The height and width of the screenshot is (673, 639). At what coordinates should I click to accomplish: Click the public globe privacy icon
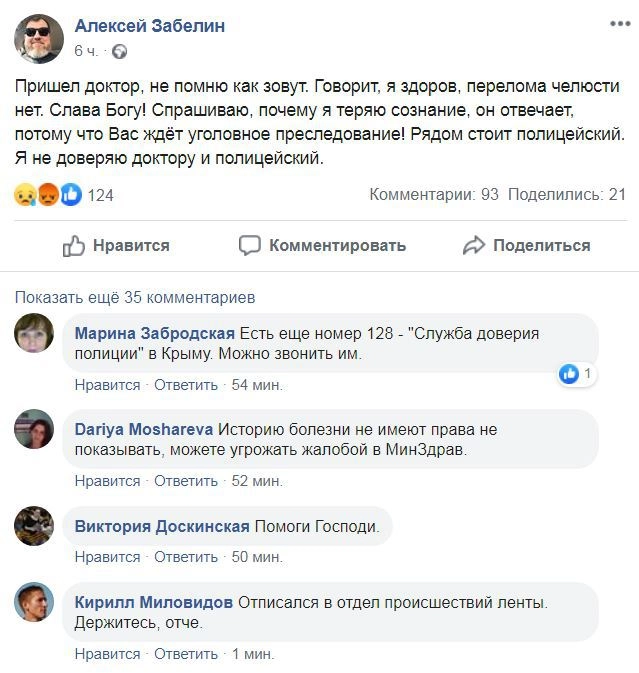point(120,50)
